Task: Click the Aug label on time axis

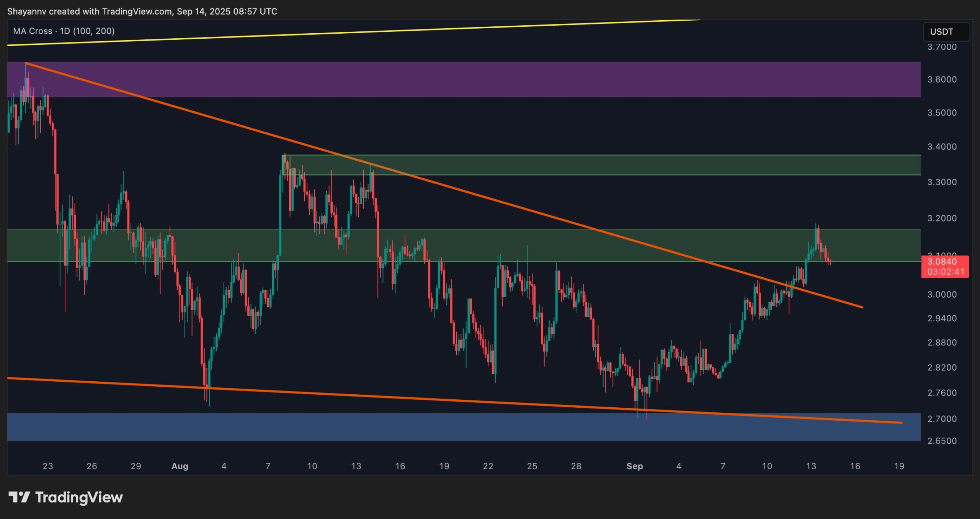Action: point(180,466)
